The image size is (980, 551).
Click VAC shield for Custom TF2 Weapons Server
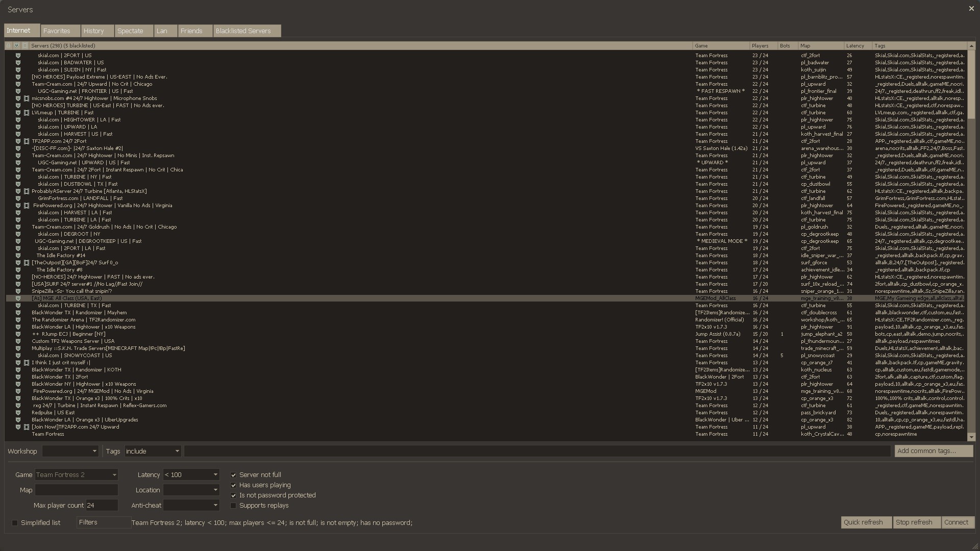coord(18,341)
